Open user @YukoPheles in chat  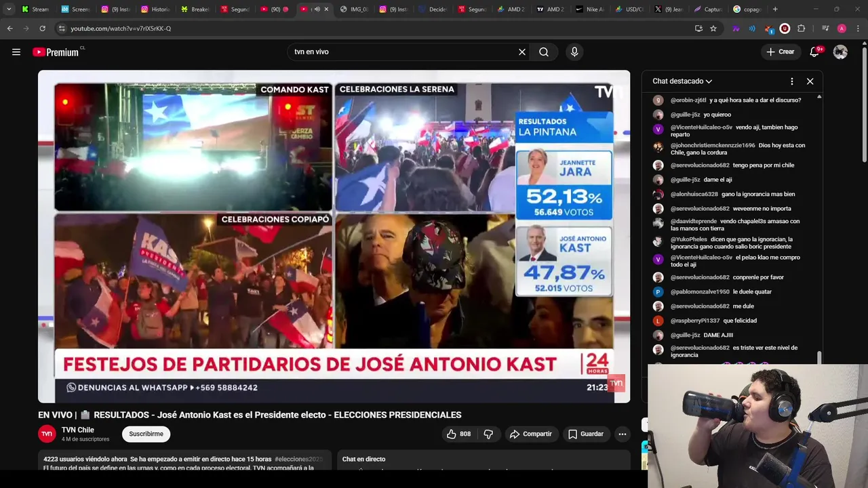click(x=688, y=239)
